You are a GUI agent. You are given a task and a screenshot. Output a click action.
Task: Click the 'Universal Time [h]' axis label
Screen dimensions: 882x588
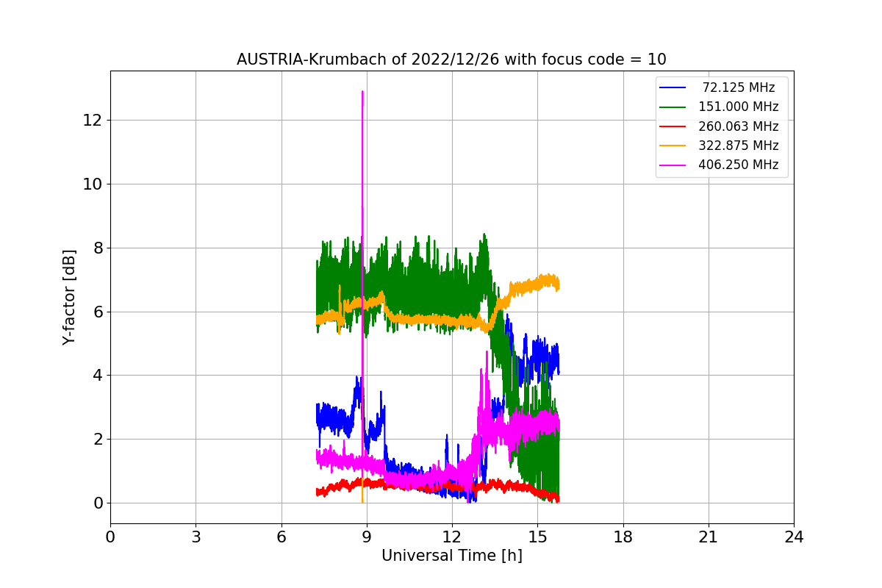[x=452, y=556]
